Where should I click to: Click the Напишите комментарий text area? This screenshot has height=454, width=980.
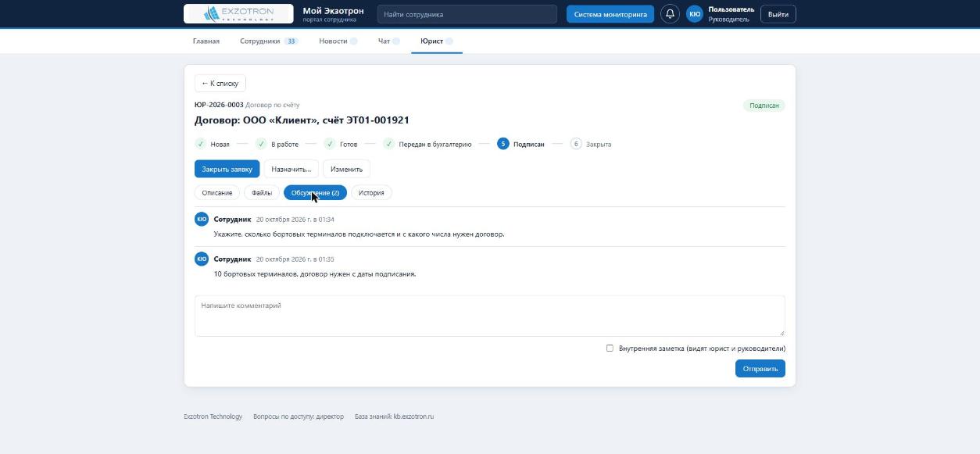[490, 316]
